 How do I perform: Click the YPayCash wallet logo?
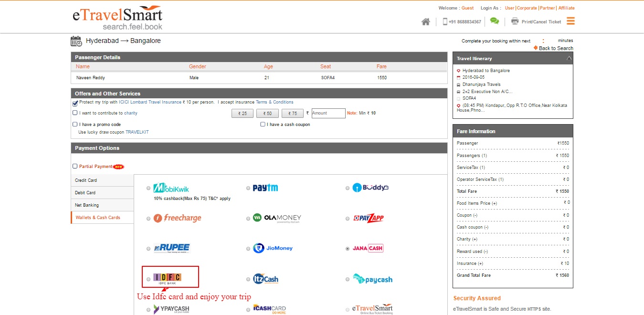pos(171,309)
